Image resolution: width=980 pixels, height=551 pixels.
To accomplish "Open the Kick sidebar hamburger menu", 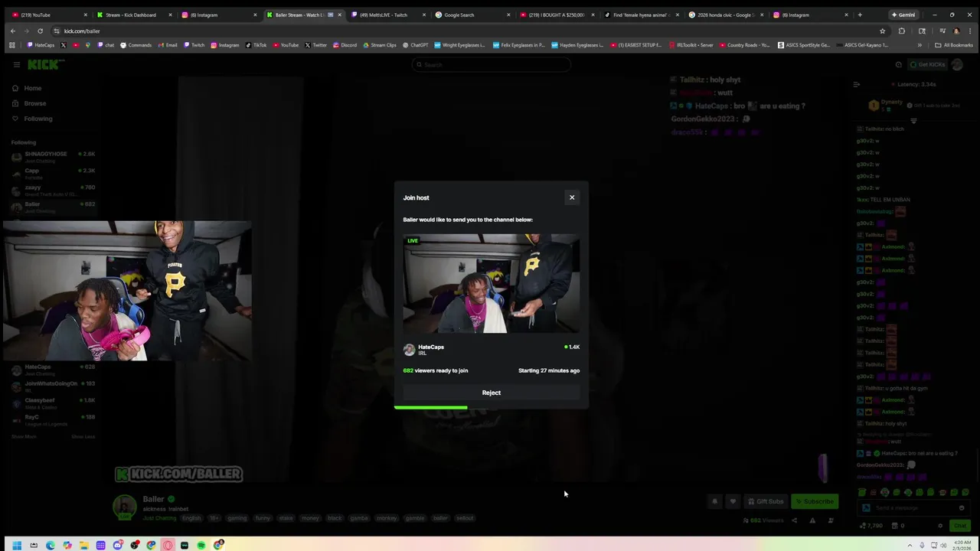I will [16, 64].
